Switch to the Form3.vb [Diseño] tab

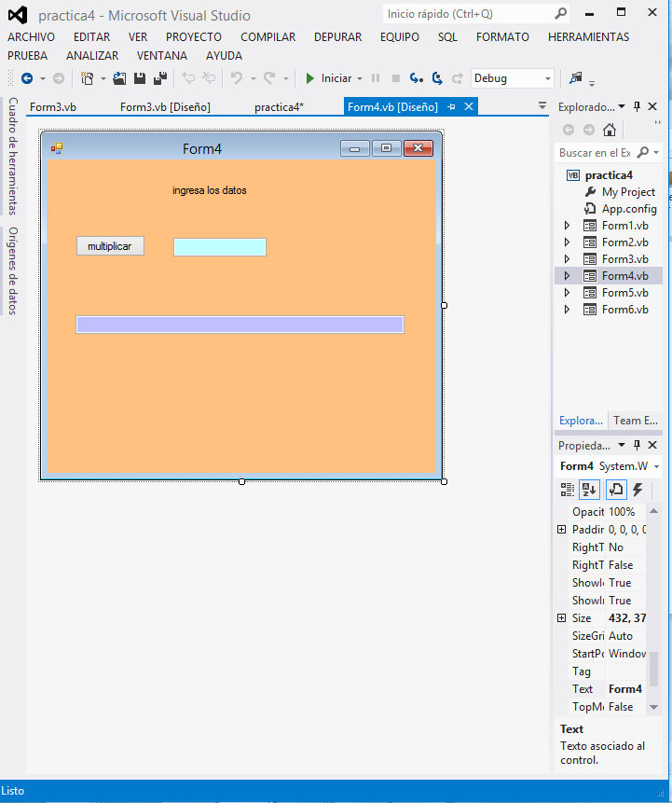click(x=165, y=107)
